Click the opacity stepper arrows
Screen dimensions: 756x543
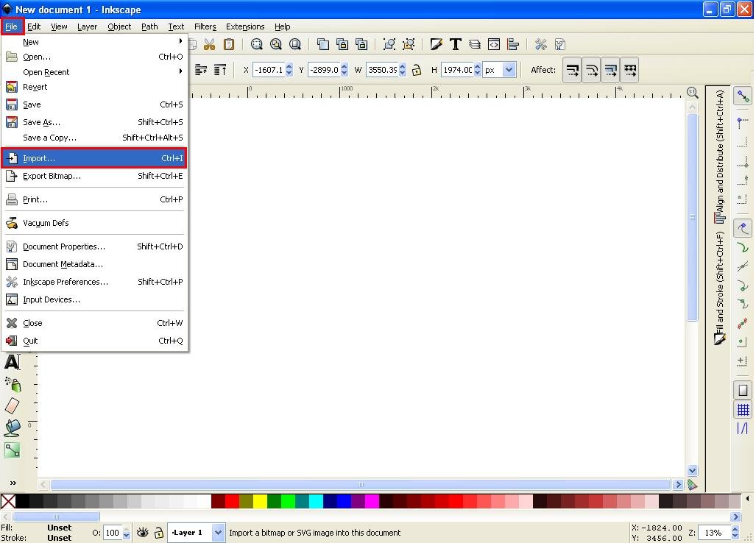[x=127, y=533]
